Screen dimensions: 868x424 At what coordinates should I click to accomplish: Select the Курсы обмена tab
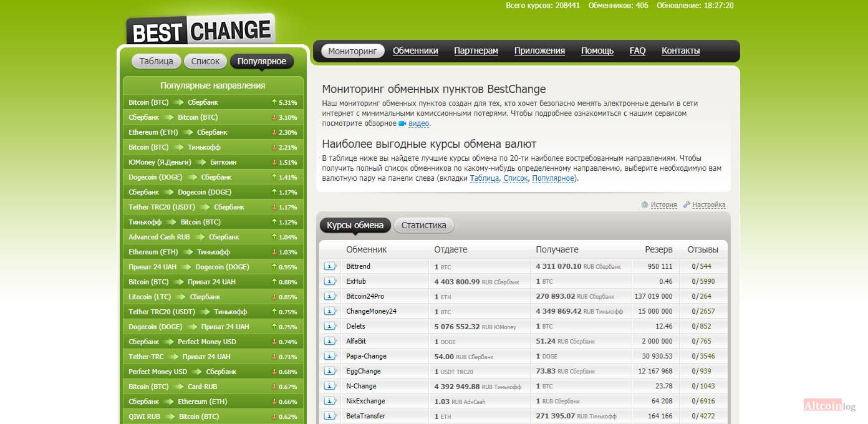pyautogui.click(x=355, y=225)
